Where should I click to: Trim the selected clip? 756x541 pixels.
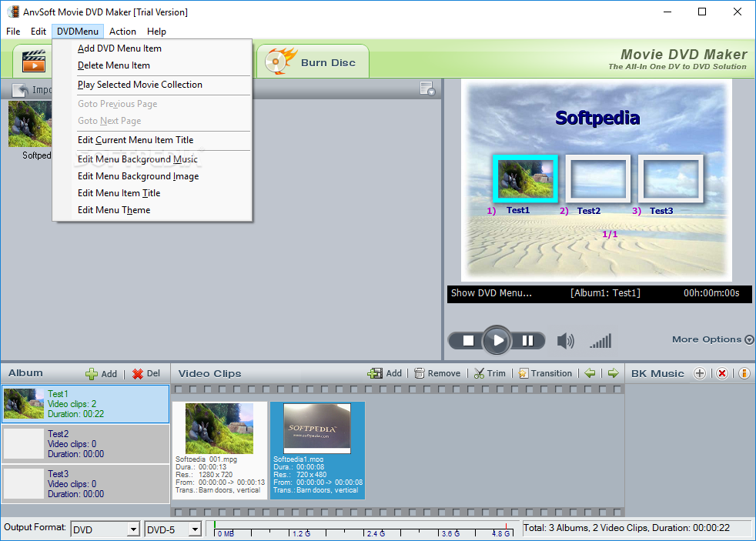point(490,373)
